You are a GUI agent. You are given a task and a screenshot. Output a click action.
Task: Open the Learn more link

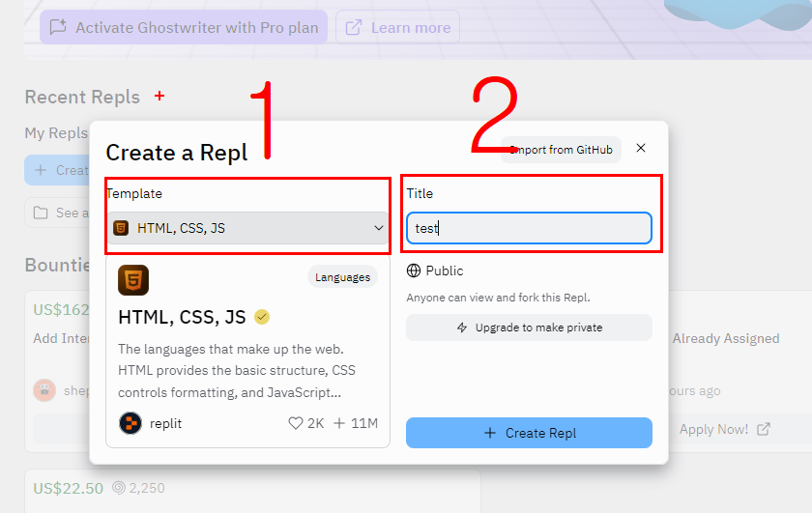397,27
